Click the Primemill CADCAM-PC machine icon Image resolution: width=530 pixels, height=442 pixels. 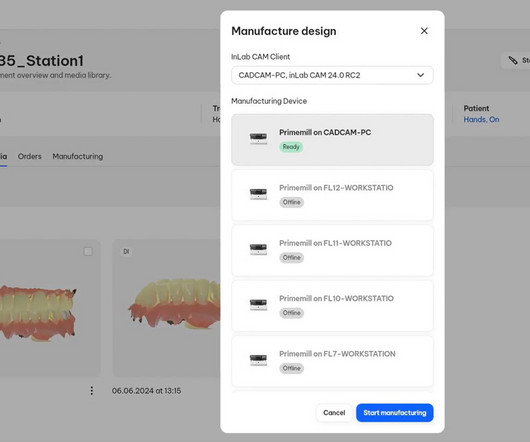click(258, 138)
